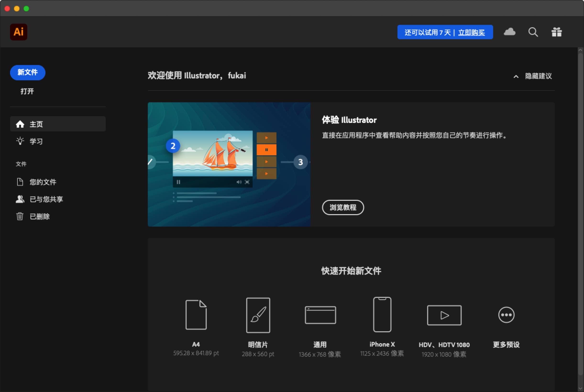Screen dimensions: 584x392
Task: Choose the A4 document preset icon
Action: (196, 315)
